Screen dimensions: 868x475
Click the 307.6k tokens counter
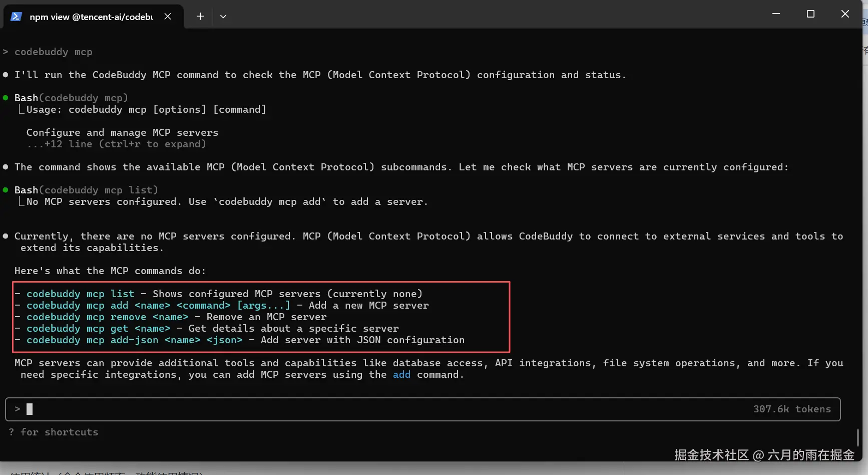point(792,409)
